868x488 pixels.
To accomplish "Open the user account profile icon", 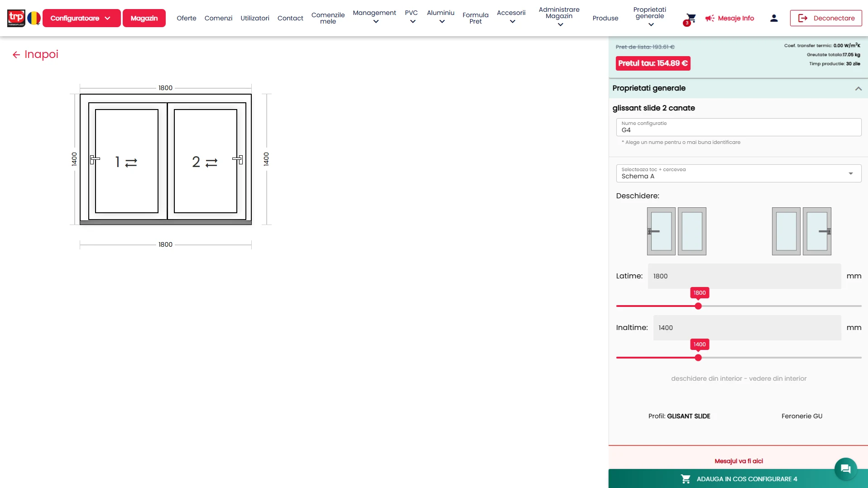I will coord(774,18).
